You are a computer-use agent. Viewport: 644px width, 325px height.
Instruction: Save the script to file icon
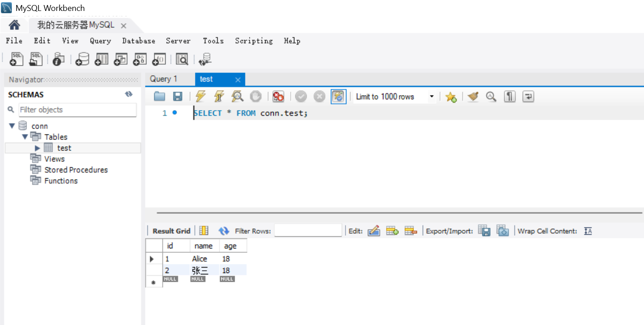click(x=178, y=96)
